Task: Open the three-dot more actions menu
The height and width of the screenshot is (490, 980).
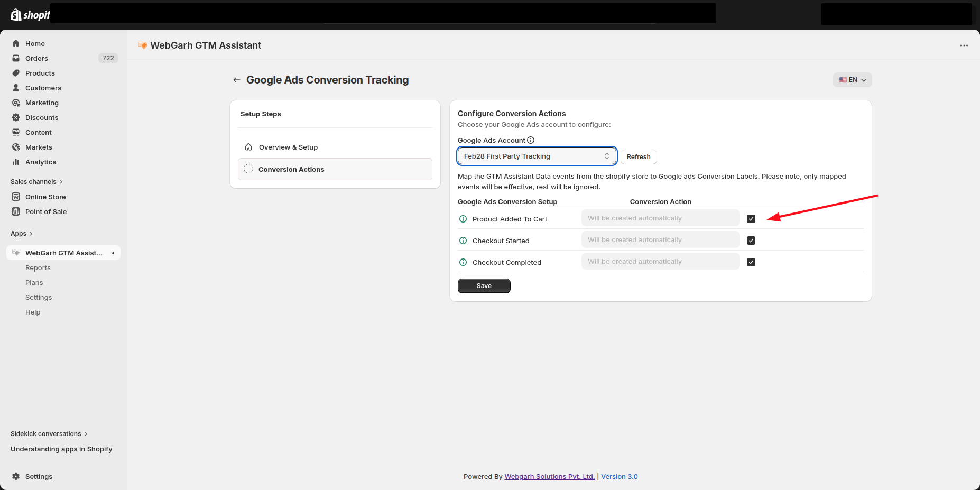Action: 964,45
